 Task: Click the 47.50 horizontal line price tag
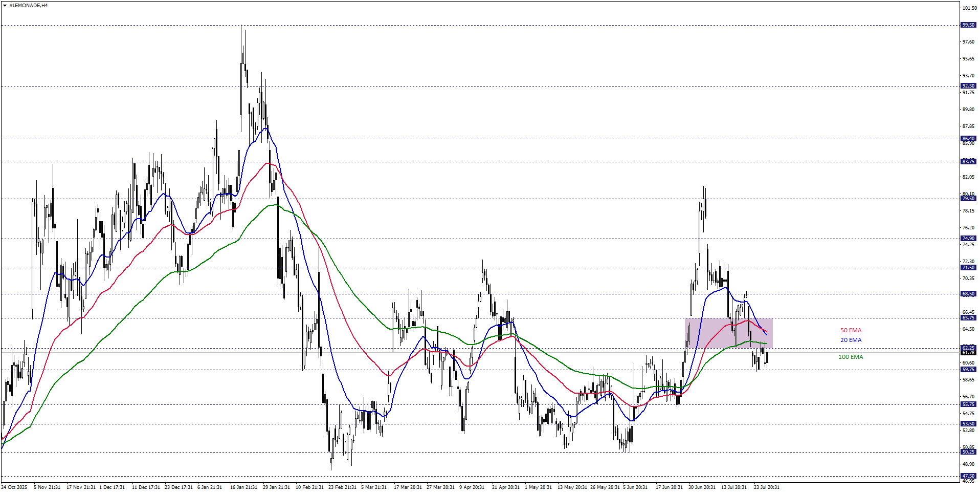tap(968, 476)
